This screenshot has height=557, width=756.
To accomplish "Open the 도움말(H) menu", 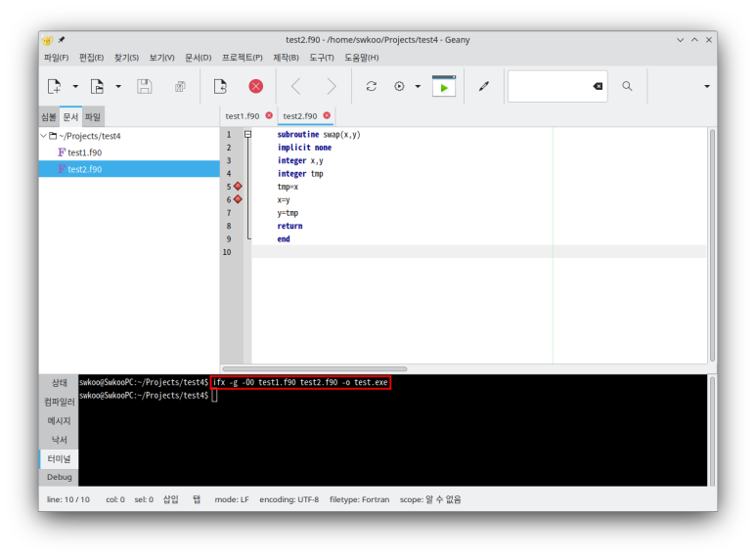I will 362,58.
